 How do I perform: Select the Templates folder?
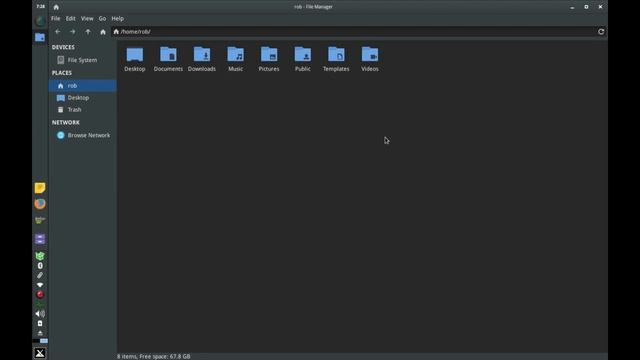(336, 59)
